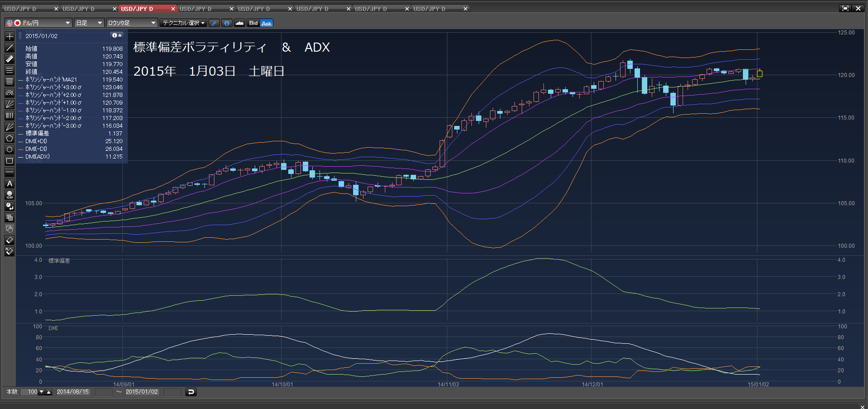
Task: Select the trend line drawing tool
Action: point(10,48)
